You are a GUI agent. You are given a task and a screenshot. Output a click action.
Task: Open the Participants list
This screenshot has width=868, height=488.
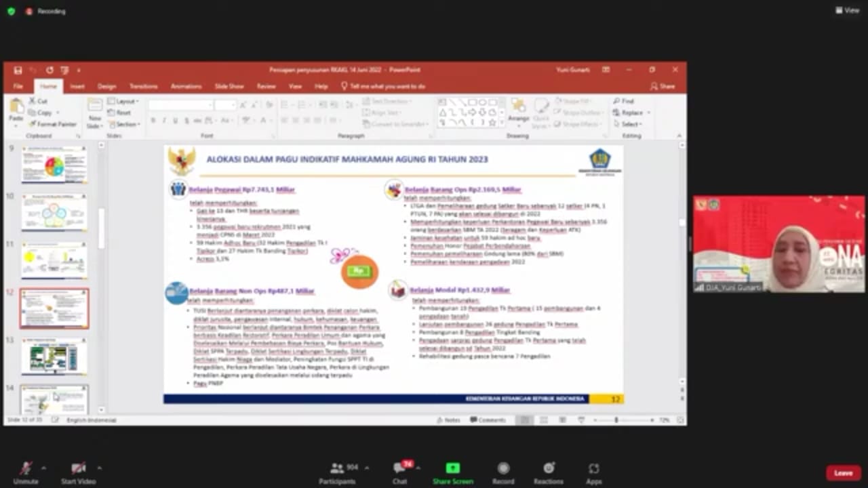[x=337, y=469]
